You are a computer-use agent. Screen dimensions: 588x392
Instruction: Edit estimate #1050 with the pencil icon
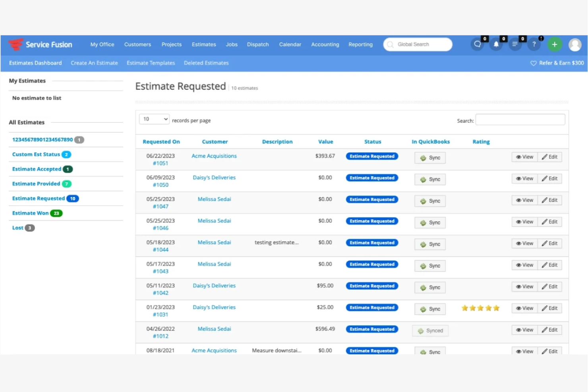point(550,178)
